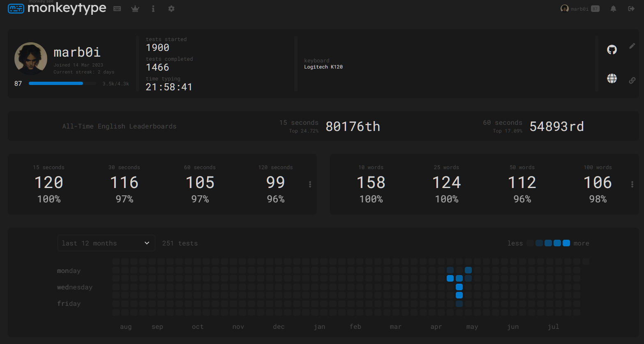
Task: Open notifications bell icon
Action: 613,9
